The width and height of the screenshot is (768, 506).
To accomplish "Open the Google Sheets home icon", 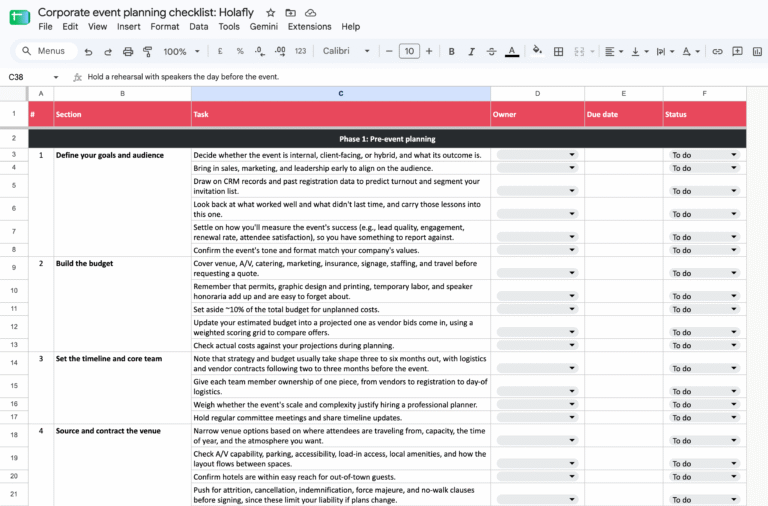I will (x=20, y=18).
